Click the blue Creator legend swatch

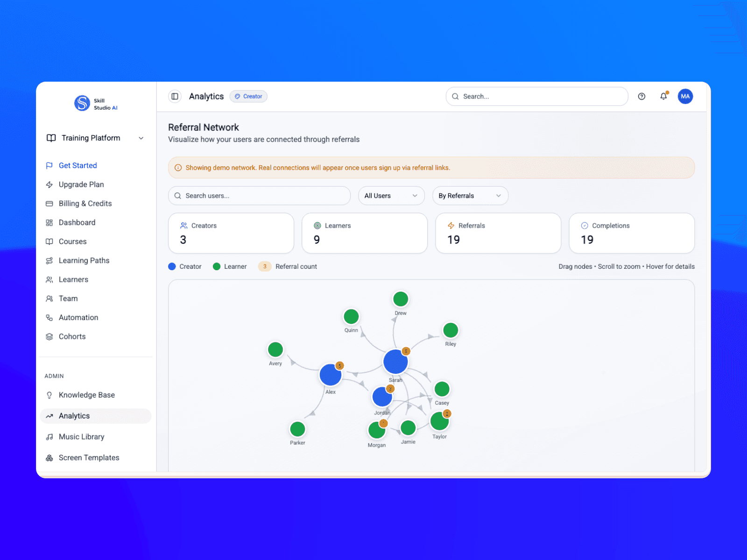pos(172,266)
